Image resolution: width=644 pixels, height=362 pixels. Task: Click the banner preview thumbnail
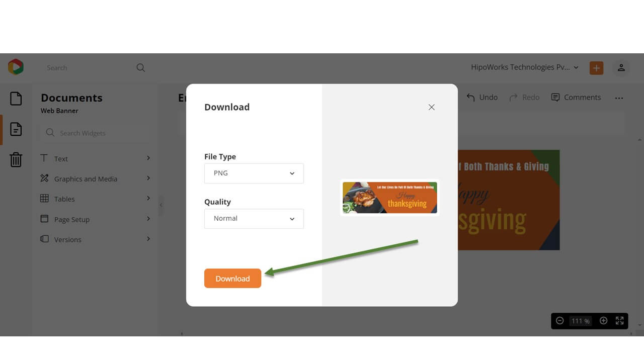389,197
